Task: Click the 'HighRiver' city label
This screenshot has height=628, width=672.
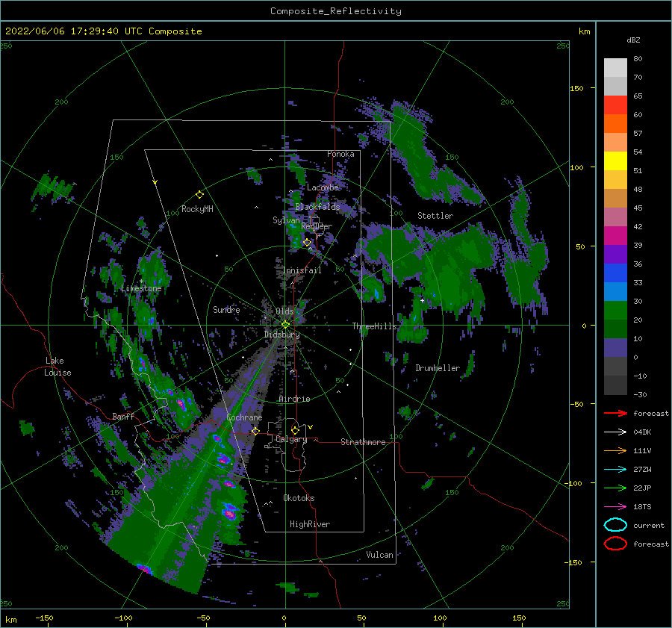Action: click(x=310, y=524)
